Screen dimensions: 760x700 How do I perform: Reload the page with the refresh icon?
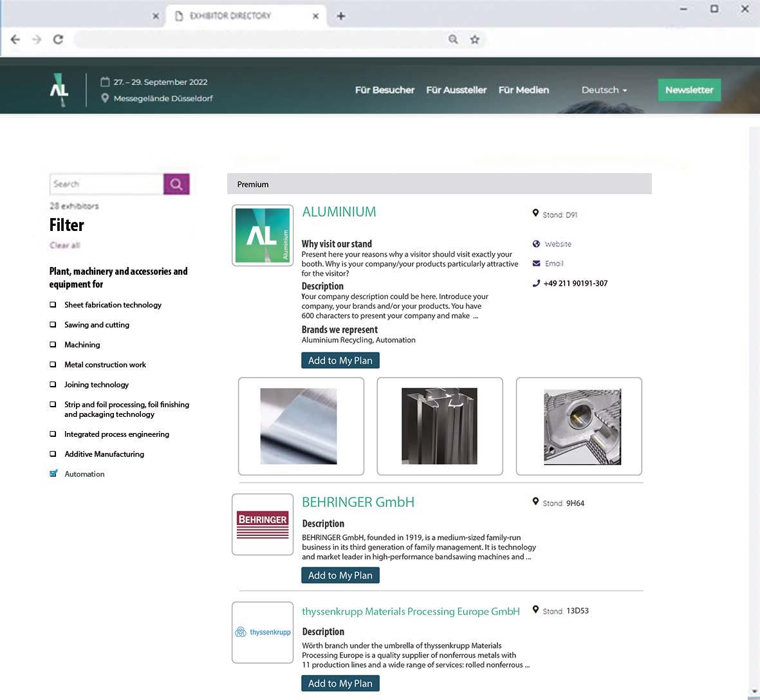click(x=58, y=39)
